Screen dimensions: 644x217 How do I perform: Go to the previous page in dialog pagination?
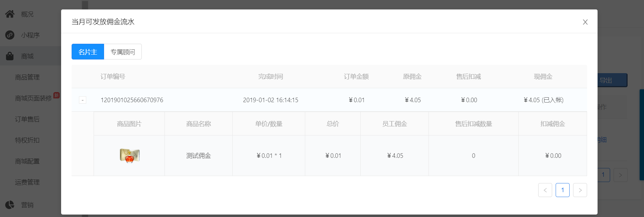click(545, 190)
